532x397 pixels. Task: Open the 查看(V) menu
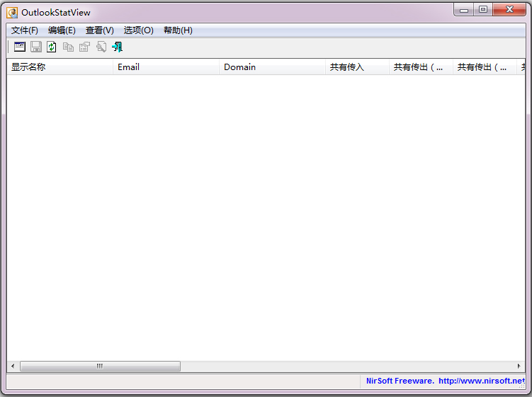tap(99, 30)
